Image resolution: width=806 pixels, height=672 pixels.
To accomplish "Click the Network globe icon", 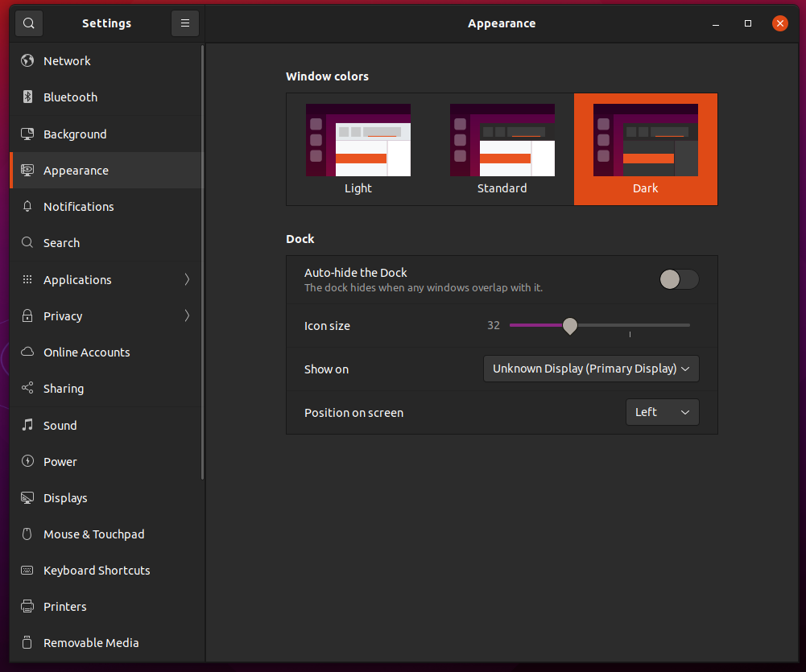I will (x=27, y=60).
